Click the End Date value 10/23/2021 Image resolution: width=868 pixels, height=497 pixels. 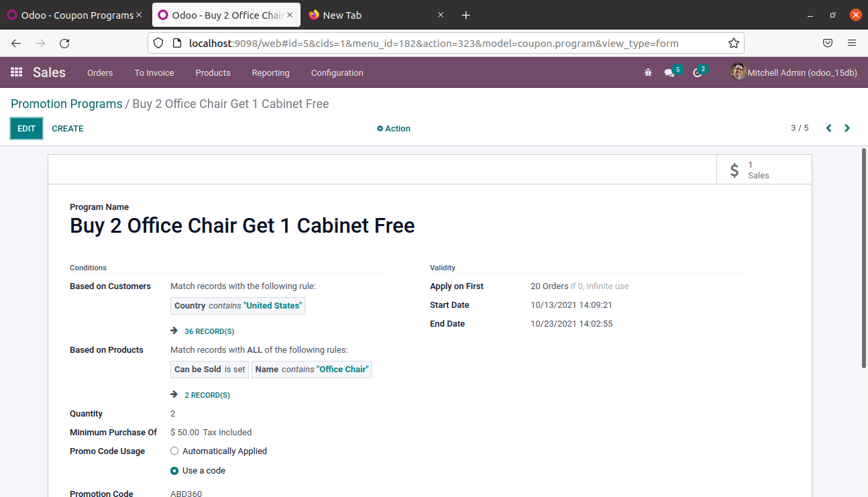pos(572,324)
